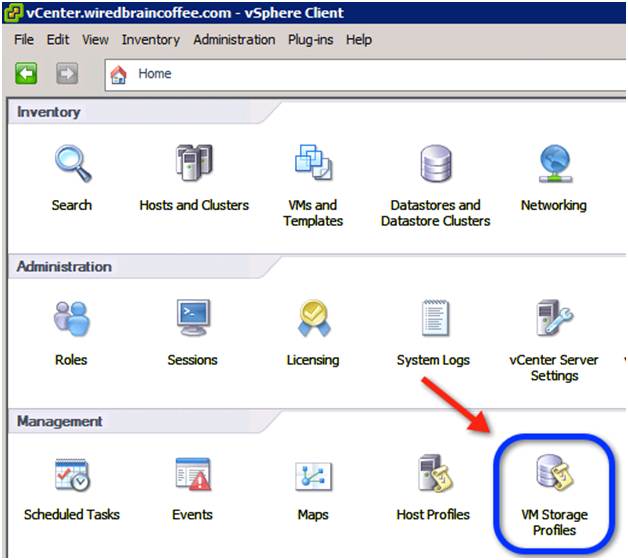Open the Events icon
The height and width of the screenshot is (560, 628).
coord(193,474)
